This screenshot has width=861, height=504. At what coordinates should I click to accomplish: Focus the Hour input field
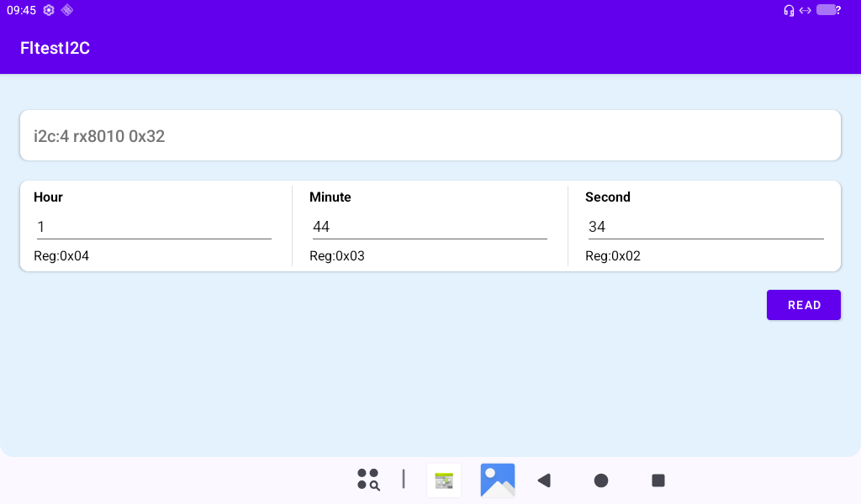coord(155,227)
